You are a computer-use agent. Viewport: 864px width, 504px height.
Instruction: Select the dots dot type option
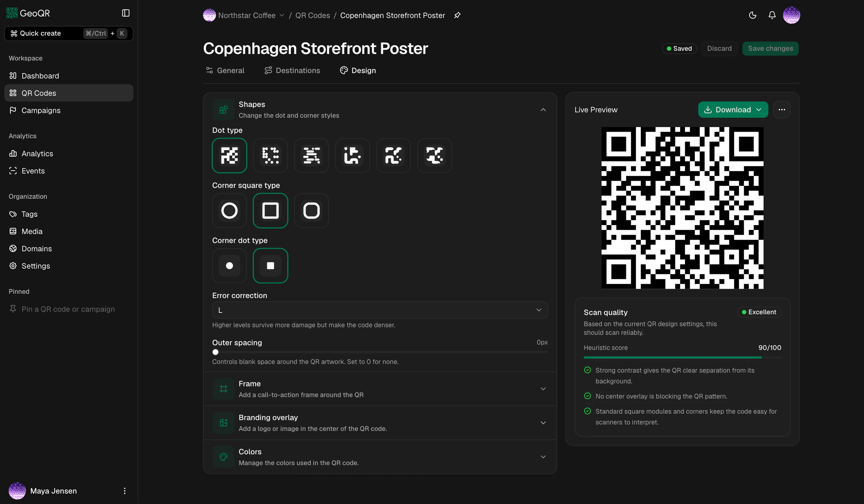tap(270, 156)
